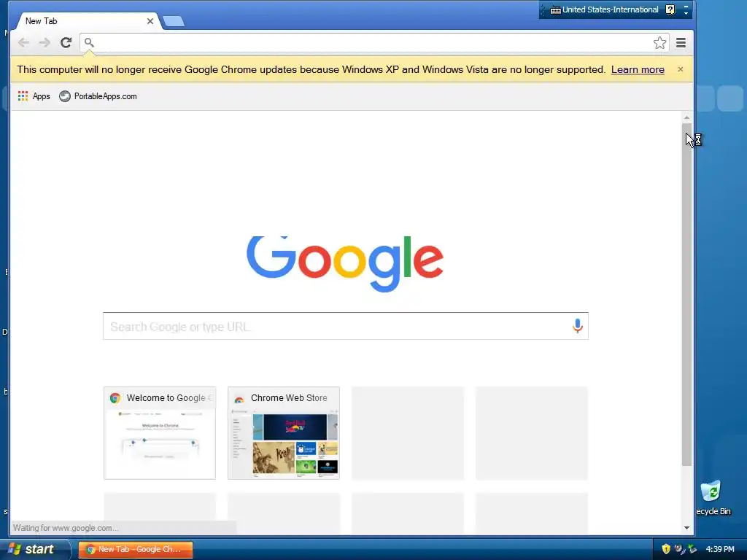Close the New Tab tab
The height and width of the screenshot is (560, 747).
coord(150,21)
